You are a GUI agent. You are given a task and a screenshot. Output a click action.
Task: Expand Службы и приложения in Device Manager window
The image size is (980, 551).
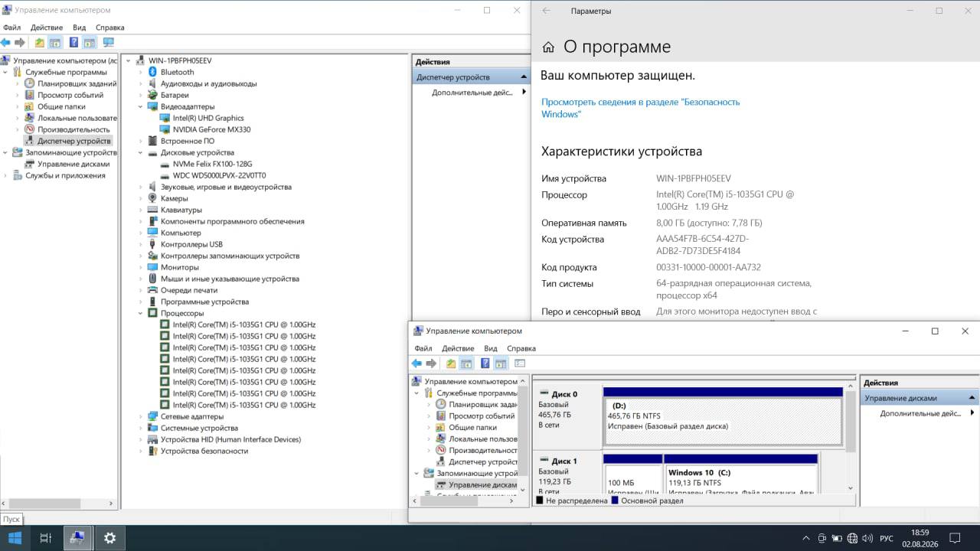(7, 175)
